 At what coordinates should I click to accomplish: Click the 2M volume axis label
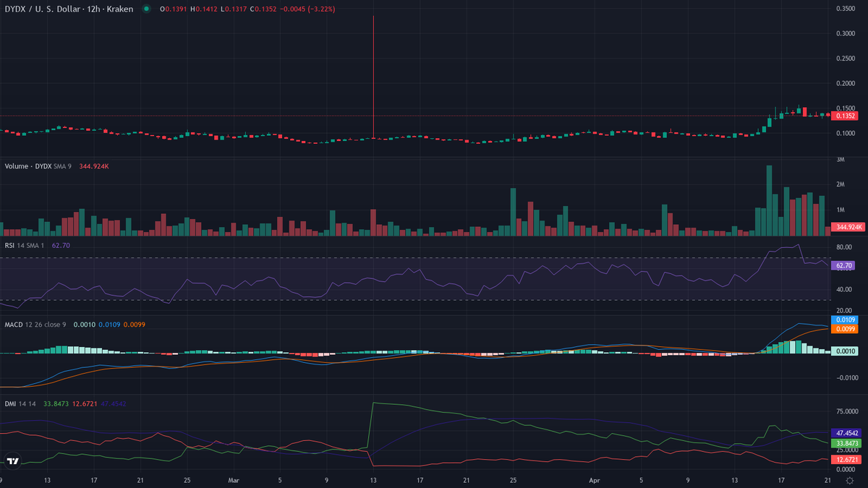(840, 184)
